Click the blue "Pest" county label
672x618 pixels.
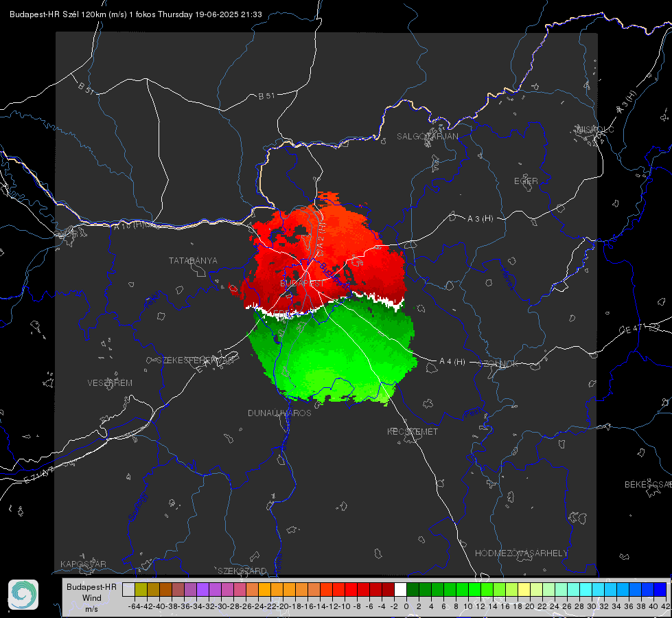pyautogui.click(x=472, y=413)
